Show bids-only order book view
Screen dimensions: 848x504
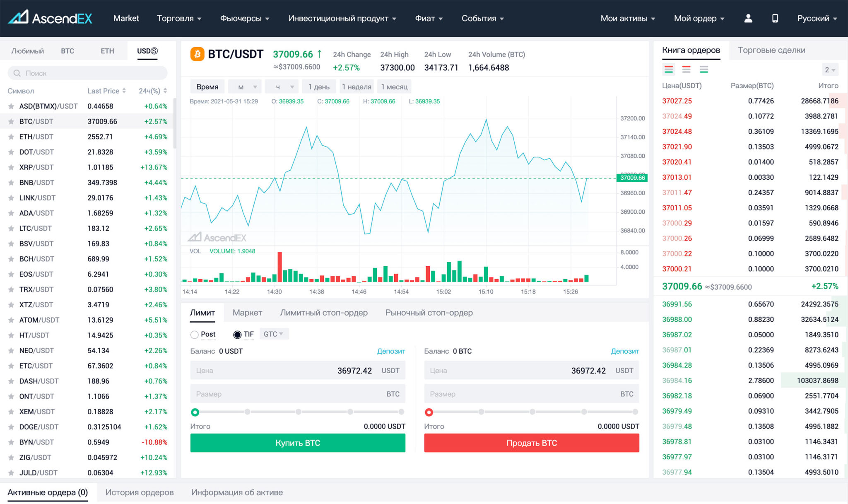703,70
